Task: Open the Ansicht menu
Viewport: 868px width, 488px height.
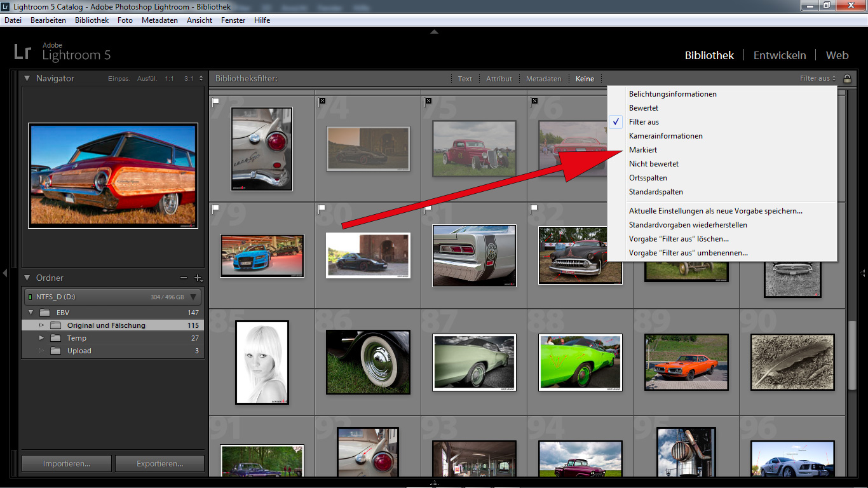Action: point(200,20)
